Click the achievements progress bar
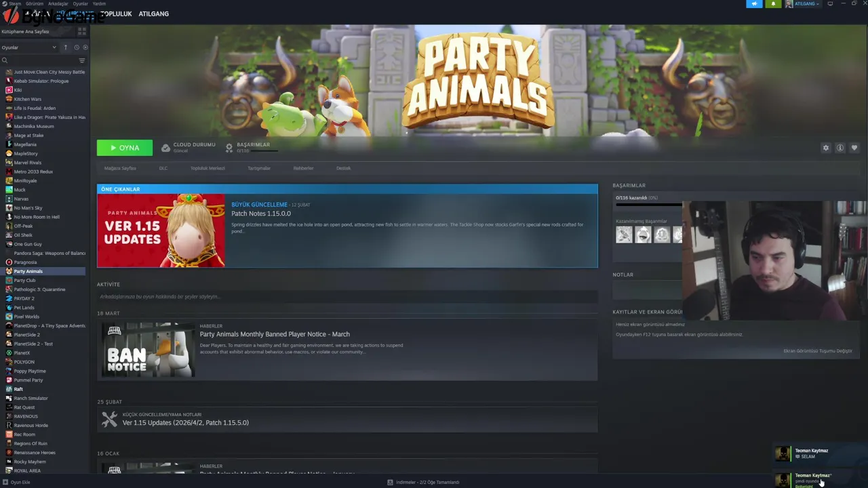Screen dimensions: 868x488 [x=648, y=204]
